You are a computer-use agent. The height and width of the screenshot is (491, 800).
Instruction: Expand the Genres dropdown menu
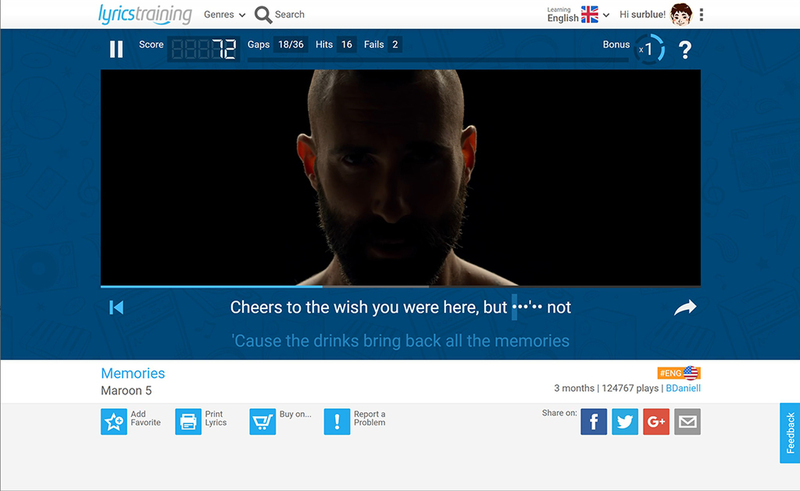click(224, 15)
